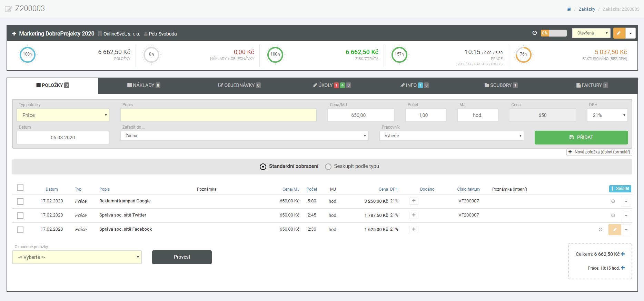The width and height of the screenshot is (644, 301).
Task: Check the Reklamní kampaň Google row checkbox
Action: (x=20, y=201)
